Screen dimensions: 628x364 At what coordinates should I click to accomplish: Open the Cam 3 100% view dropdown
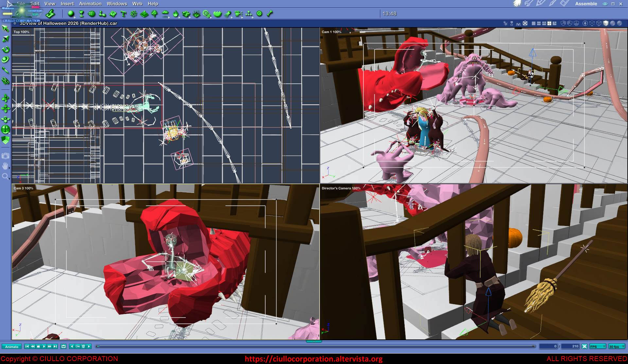coord(23,188)
